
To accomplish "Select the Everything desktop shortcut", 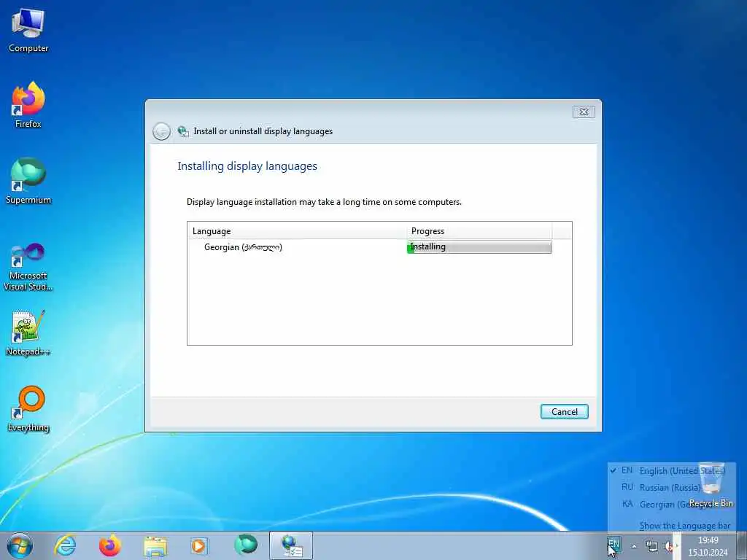I will (28, 408).
